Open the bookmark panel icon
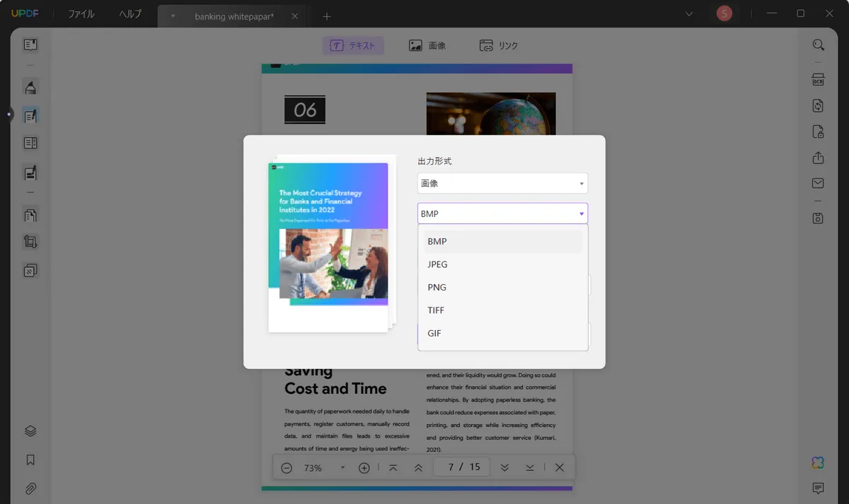 [x=30, y=459]
